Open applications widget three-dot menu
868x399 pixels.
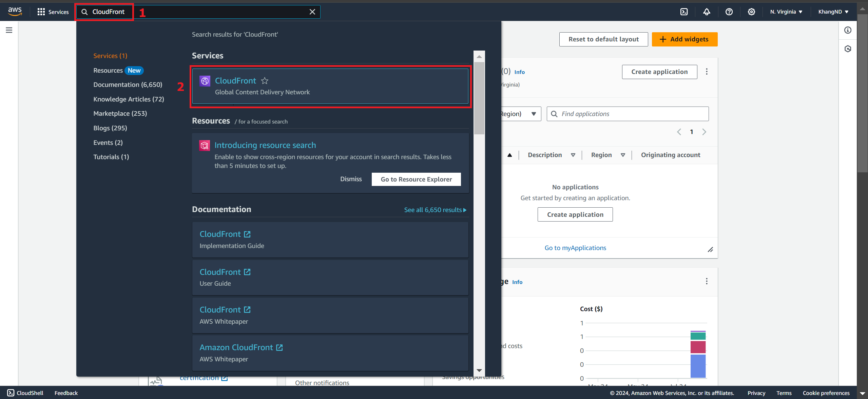pos(707,72)
